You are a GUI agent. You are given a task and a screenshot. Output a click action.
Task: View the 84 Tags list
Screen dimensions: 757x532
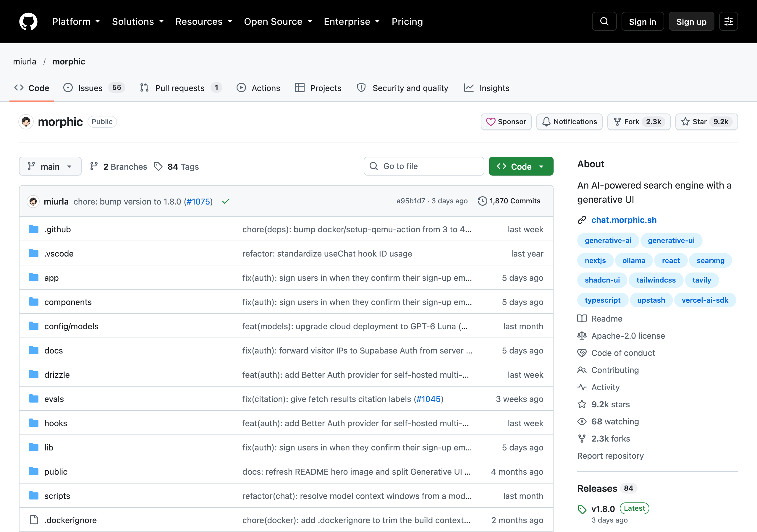click(x=177, y=167)
